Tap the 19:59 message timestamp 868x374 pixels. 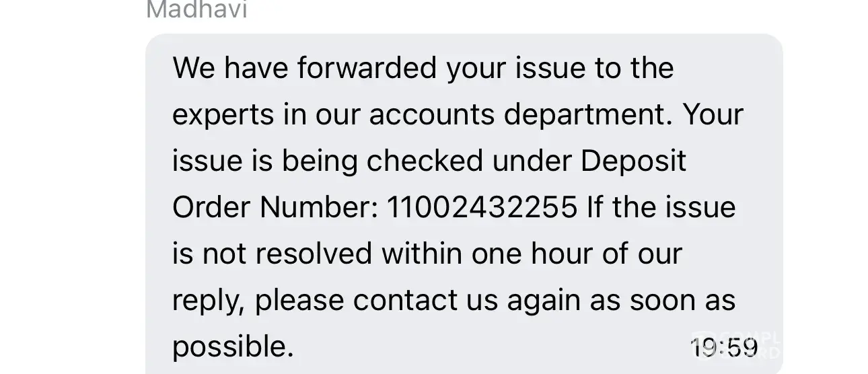tap(723, 348)
